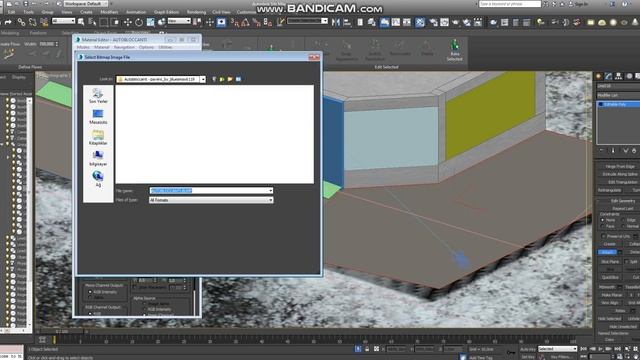
Task: Toggle the Split checkbox beside Slice Plane
Action: coord(626,262)
